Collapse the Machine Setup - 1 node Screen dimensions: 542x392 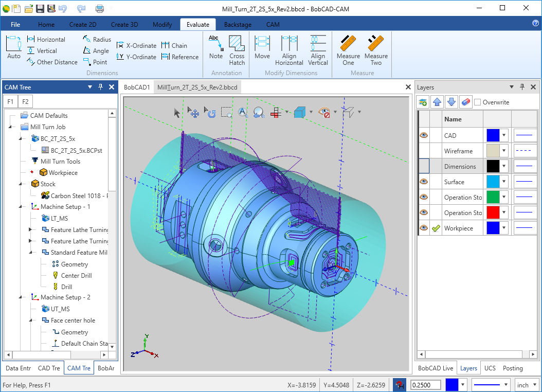pos(21,207)
